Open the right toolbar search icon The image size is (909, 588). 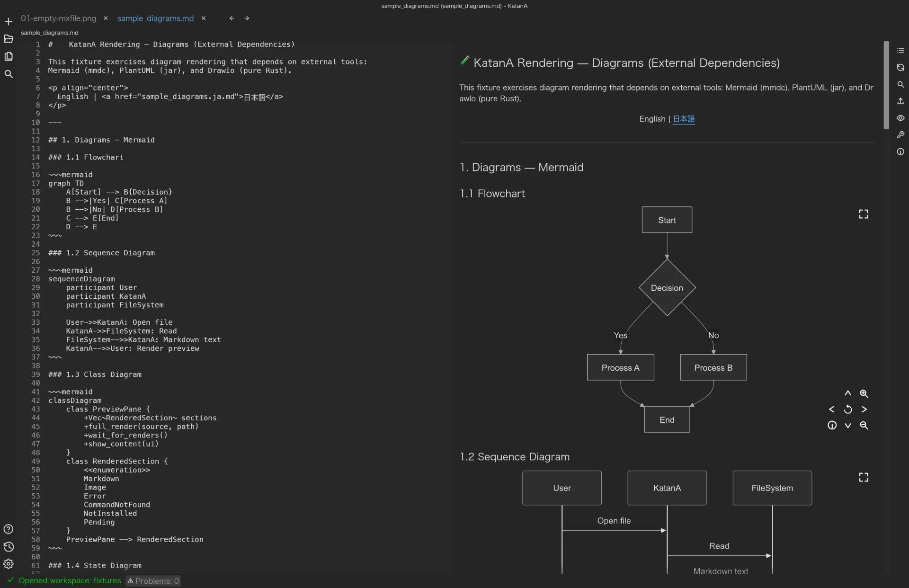click(900, 84)
